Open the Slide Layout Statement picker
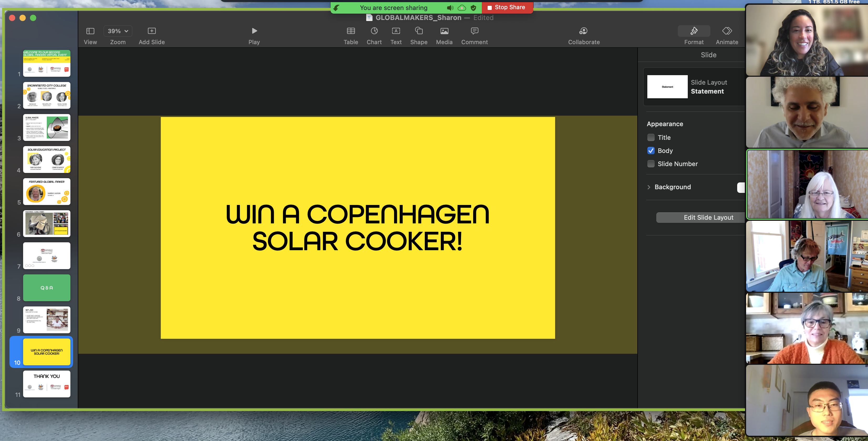 point(694,87)
